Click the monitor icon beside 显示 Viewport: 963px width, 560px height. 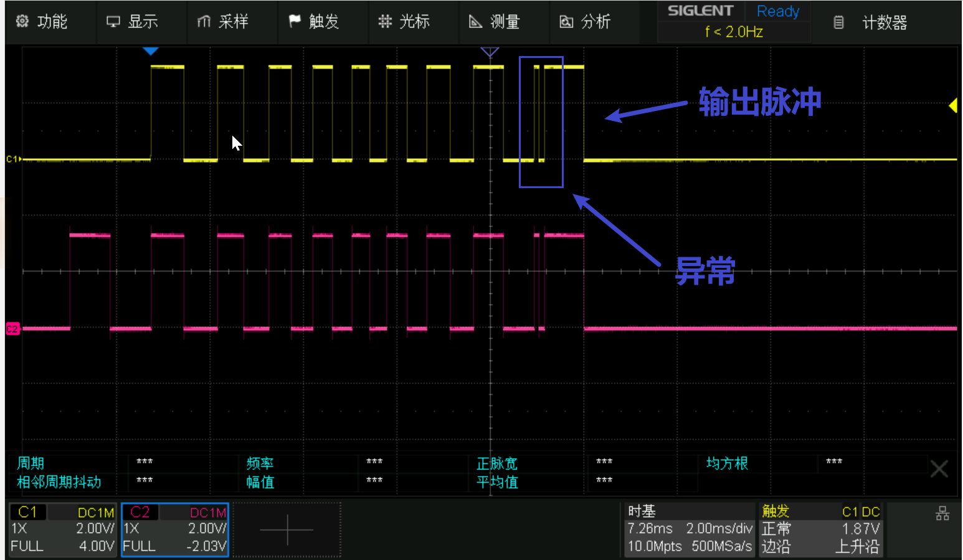[x=113, y=22]
